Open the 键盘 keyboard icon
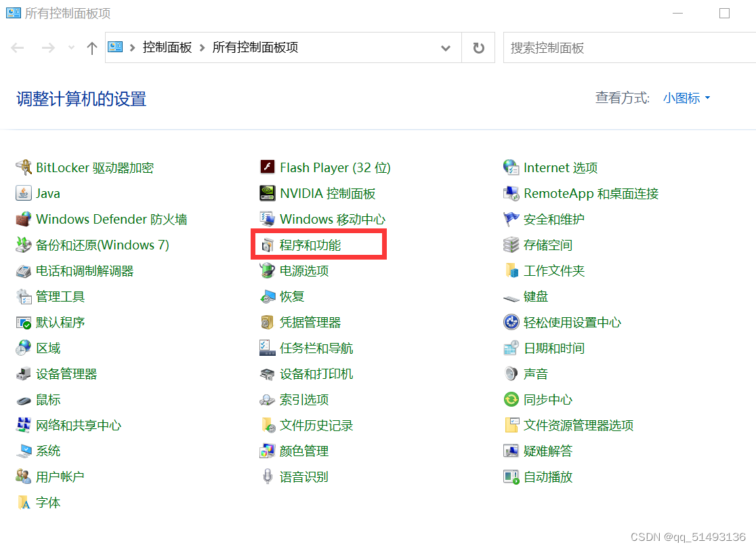Viewport: 756px width, 549px height. pos(511,298)
